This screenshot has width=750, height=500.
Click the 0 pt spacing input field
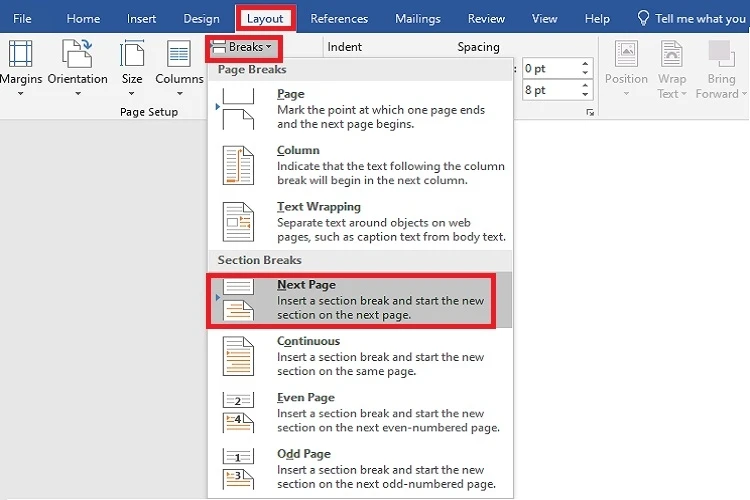550,68
